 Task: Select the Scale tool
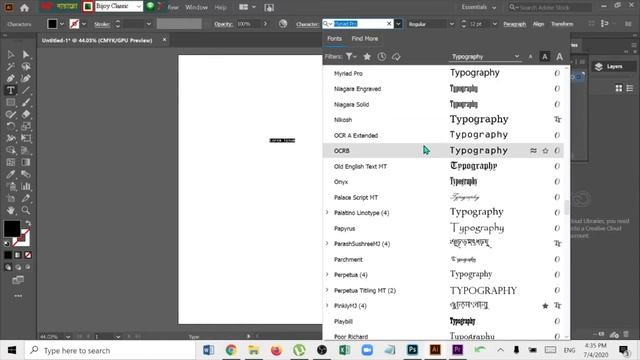[x=26, y=126]
